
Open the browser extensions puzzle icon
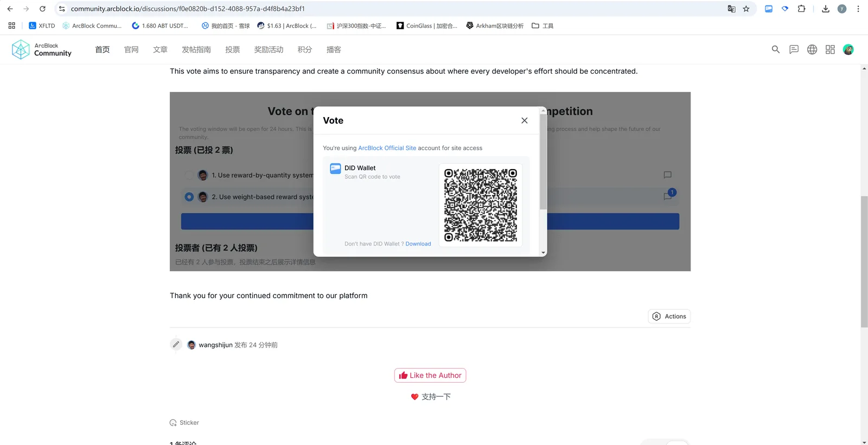[801, 9]
